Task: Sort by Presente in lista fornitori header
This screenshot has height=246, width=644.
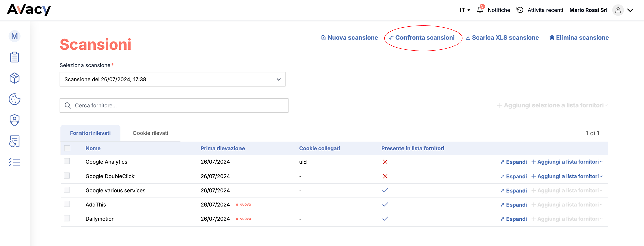Action: (x=413, y=148)
